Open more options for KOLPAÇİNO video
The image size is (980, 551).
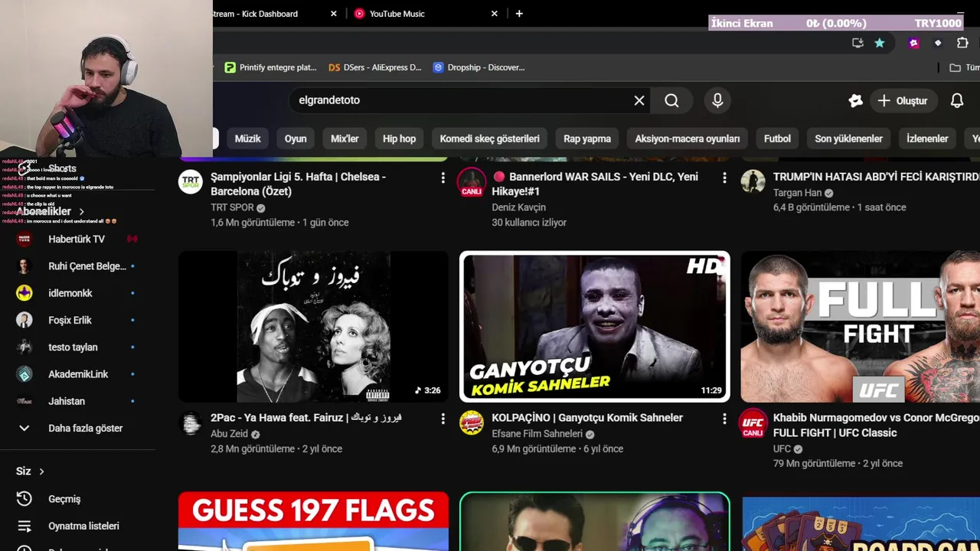724,419
